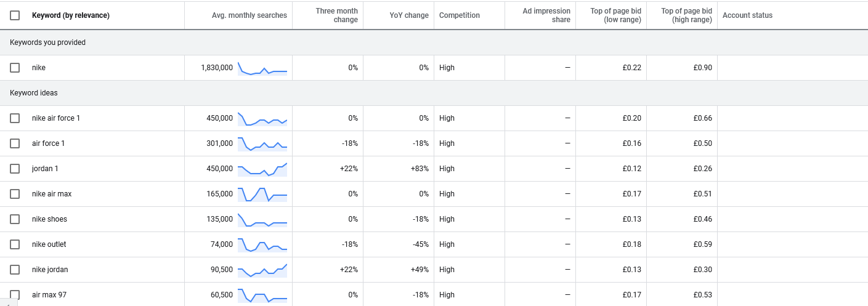The width and height of the screenshot is (868, 306).
Task: Click the keyword 'nike shoes'
Action: [x=49, y=219]
